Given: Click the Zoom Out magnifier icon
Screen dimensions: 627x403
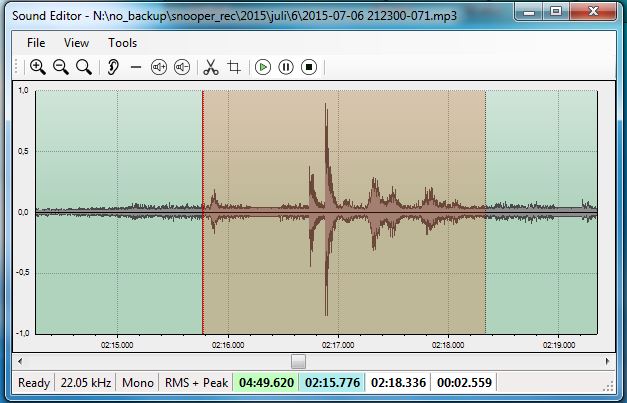Looking at the screenshot, I should click(61, 67).
